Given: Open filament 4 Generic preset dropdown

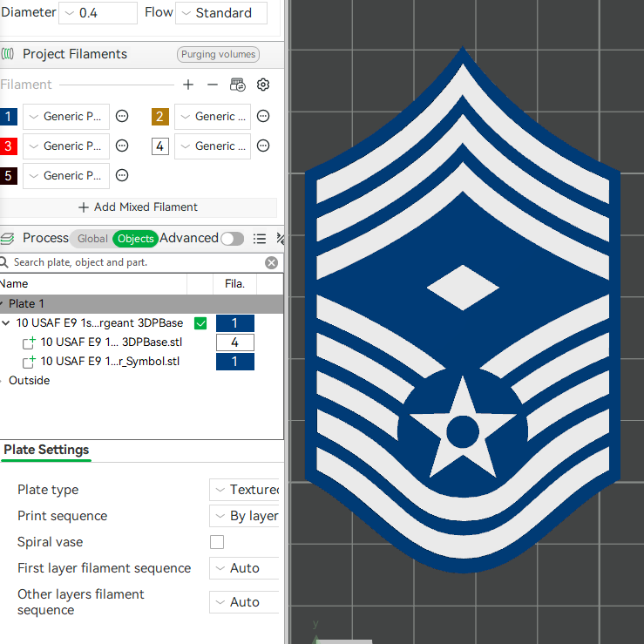Looking at the screenshot, I should 213,146.
